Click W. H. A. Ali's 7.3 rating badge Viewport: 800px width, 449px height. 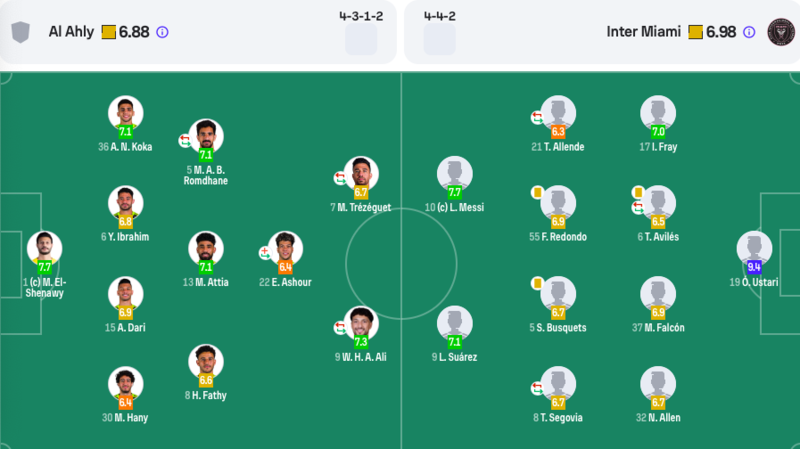coord(361,342)
